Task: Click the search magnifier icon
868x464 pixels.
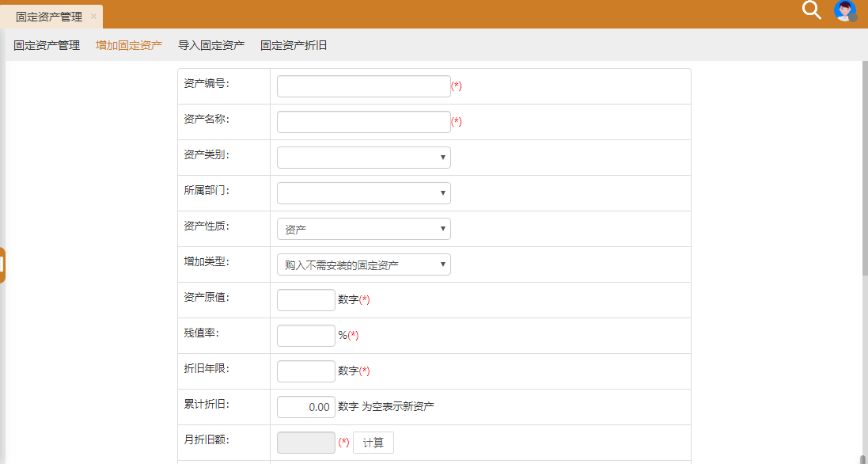Action: pyautogui.click(x=812, y=10)
